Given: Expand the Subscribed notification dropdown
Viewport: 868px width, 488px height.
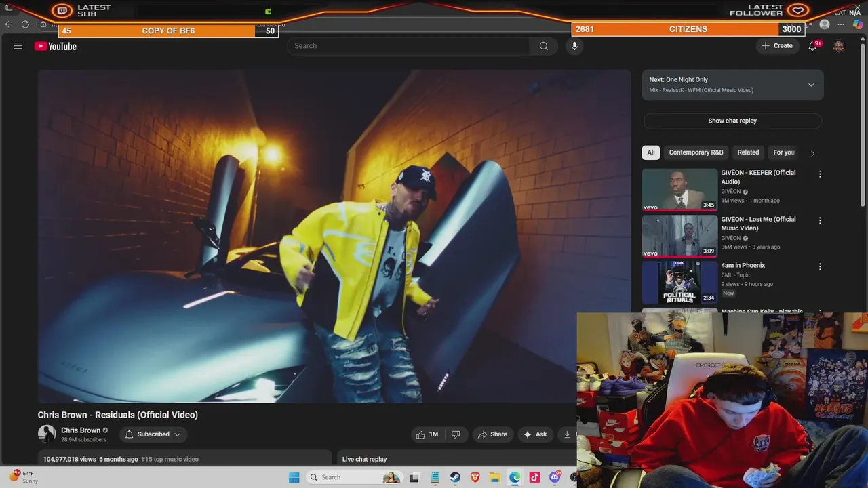Looking at the screenshot, I should point(153,434).
